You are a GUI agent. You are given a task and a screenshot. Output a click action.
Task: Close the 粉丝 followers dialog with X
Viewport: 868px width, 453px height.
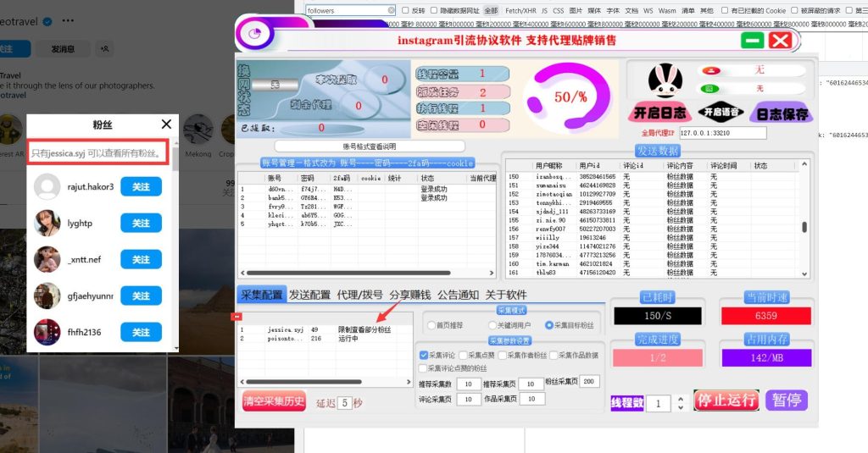(x=166, y=124)
